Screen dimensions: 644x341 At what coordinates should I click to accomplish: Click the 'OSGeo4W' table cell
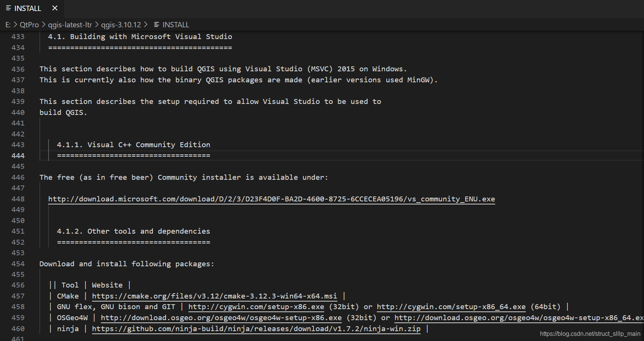pos(72,318)
